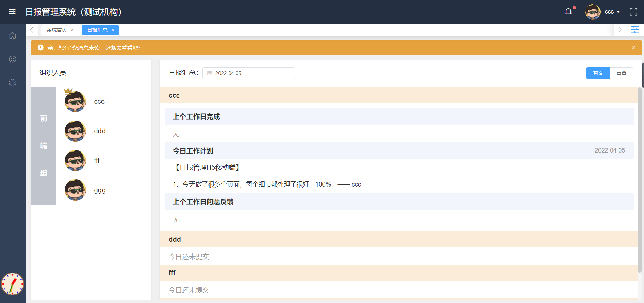The width and height of the screenshot is (644, 303).
Task: Select member fff in organization list
Action: [x=97, y=160]
